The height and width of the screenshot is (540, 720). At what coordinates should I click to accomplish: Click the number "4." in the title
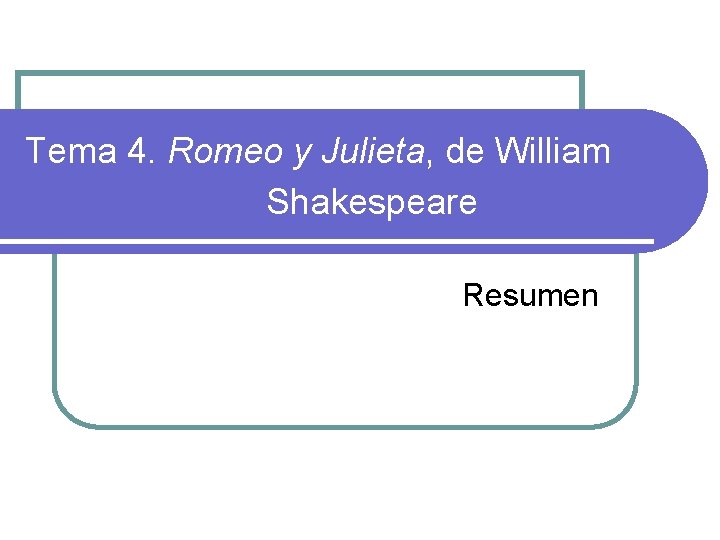143,152
